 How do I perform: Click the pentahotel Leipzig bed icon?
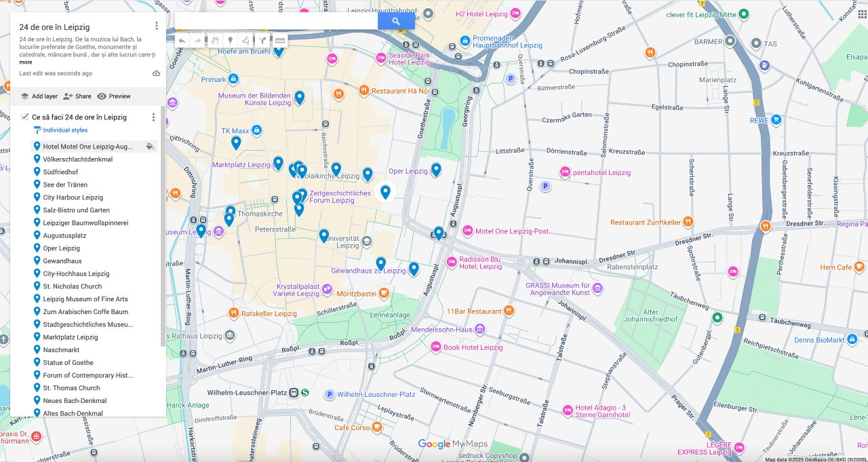[566, 172]
